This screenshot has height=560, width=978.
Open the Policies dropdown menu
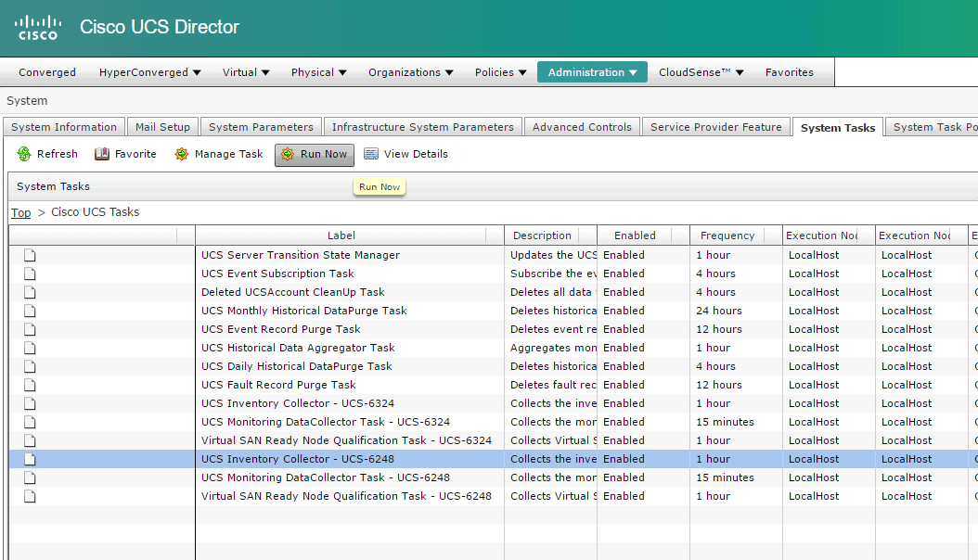tap(500, 72)
